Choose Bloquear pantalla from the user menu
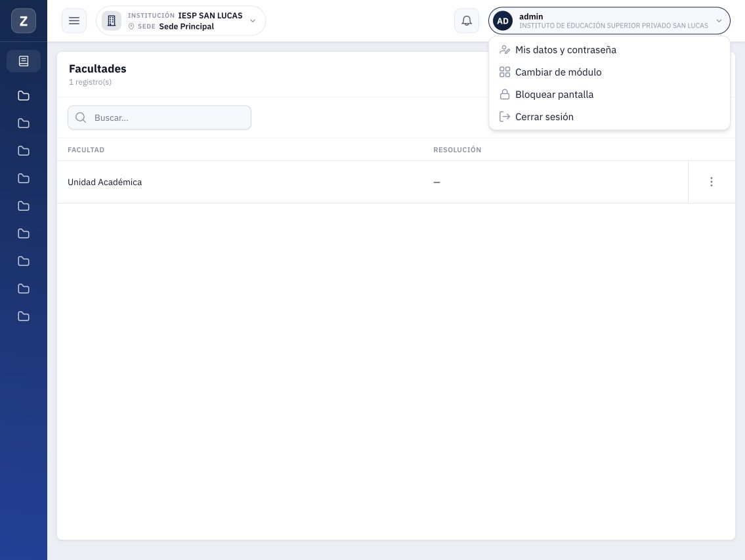This screenshot has height=560, width=745. [x=609, y=95]
